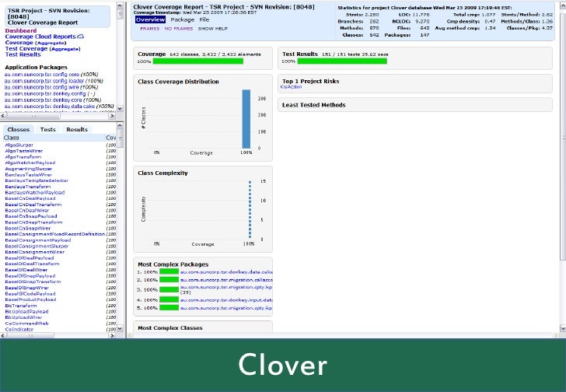Click scroll right arrow in classes pane
This screenshot has height=392, width=566.
(x=112, y=336)
